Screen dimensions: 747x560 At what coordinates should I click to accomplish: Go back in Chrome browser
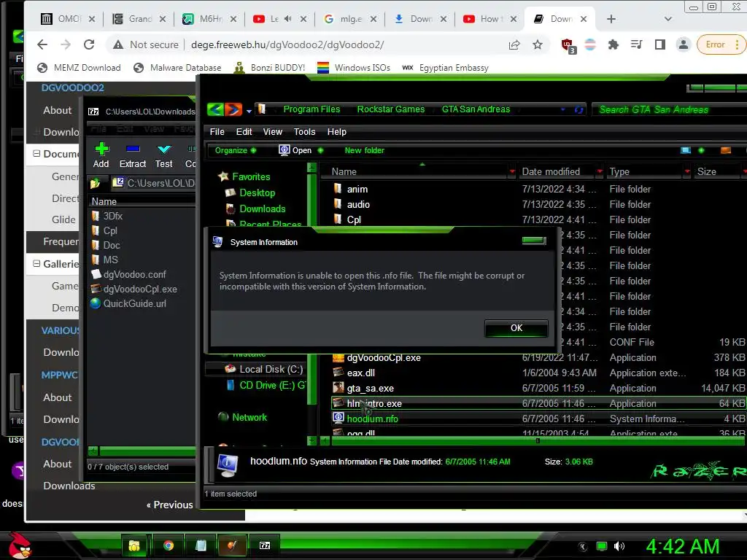(x=42, y=44)
